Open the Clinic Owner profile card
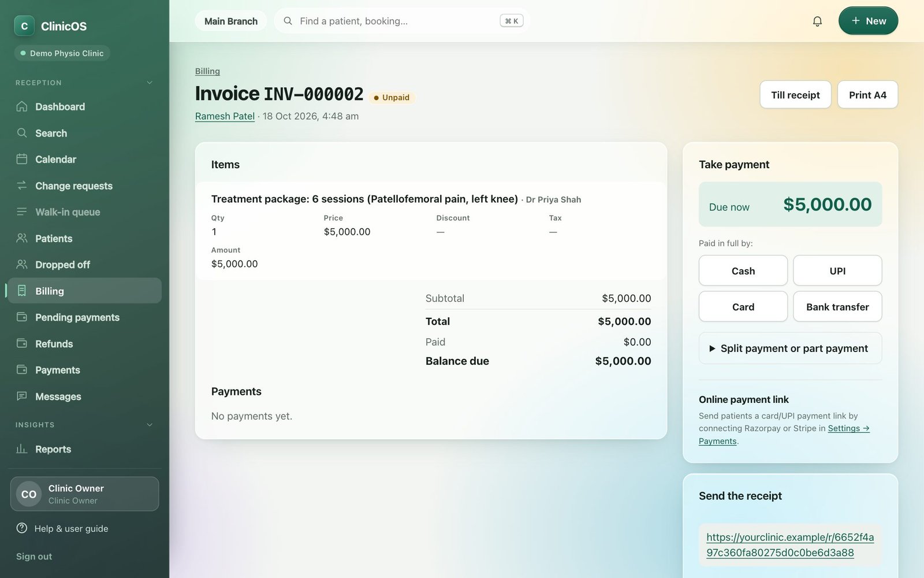 click(x=84, y=494)
